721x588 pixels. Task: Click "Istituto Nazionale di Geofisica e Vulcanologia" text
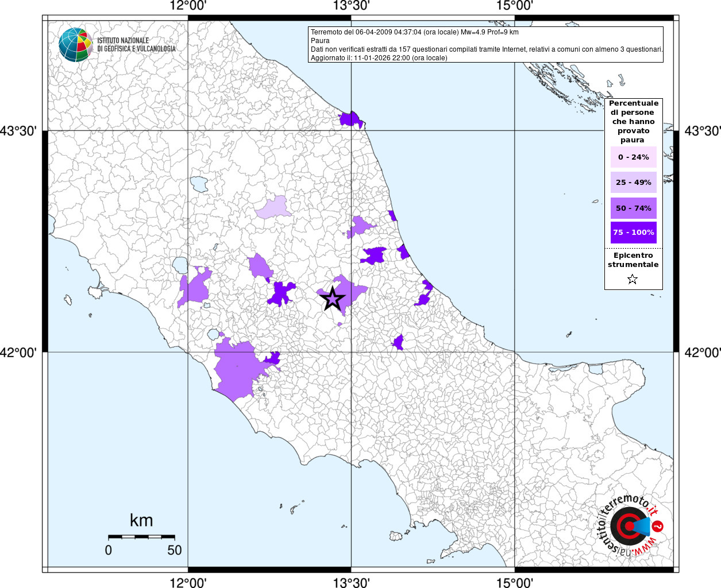tap(136, 45)
